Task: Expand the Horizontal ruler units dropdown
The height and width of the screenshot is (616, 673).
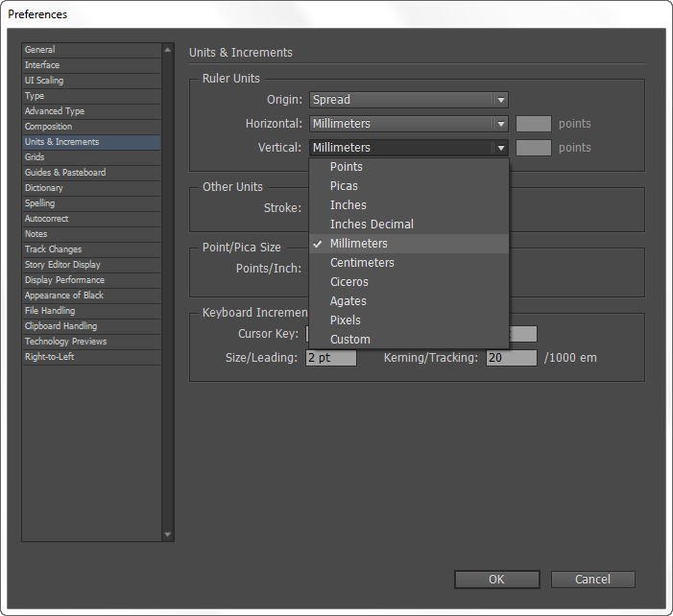Action: click(408, 124)
